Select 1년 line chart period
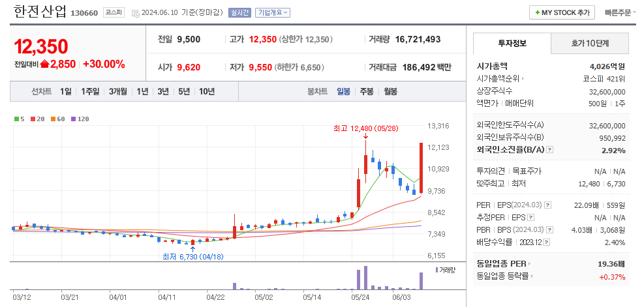The height and width of the screenshot is (307, 644). (142, 91)
